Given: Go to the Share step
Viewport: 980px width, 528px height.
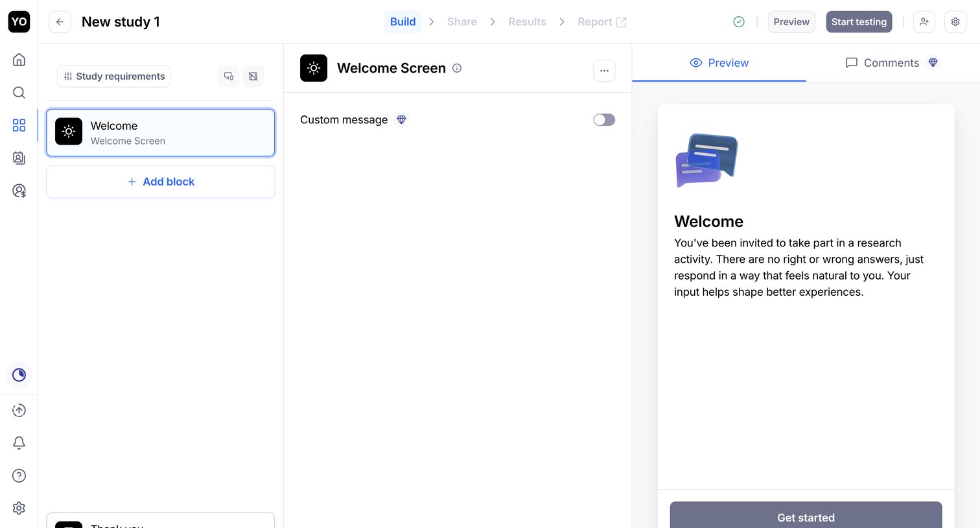Looking at the screenshot, I should 462,21.
